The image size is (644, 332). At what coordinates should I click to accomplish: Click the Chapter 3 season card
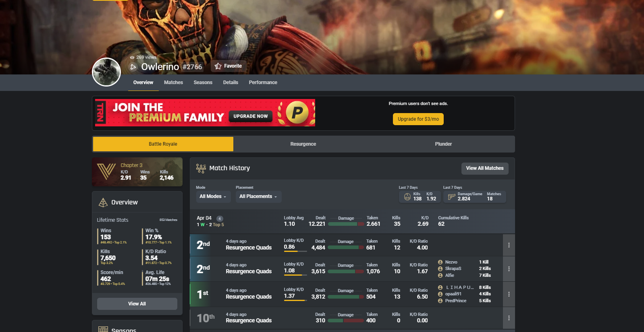(137, 172)
